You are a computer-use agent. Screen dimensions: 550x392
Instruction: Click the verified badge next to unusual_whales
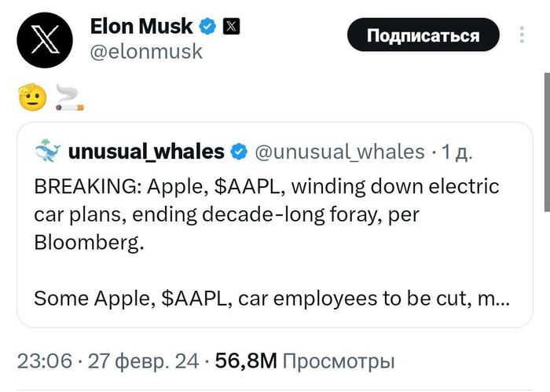pyautogui.click(x=240, y=151)
